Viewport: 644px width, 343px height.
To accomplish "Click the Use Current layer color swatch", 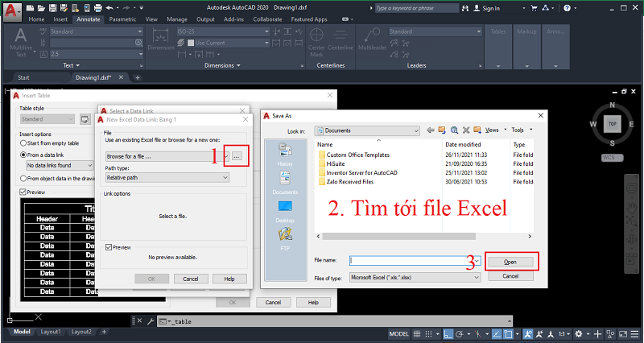I will 191,43.
